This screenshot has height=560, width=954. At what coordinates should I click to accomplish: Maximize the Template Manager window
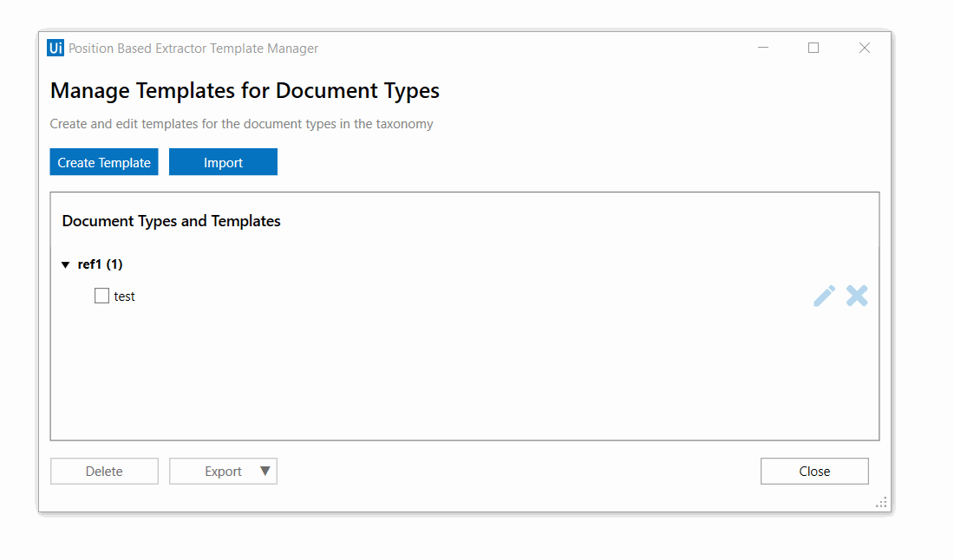pyautogui.click(x=813, y=48)
